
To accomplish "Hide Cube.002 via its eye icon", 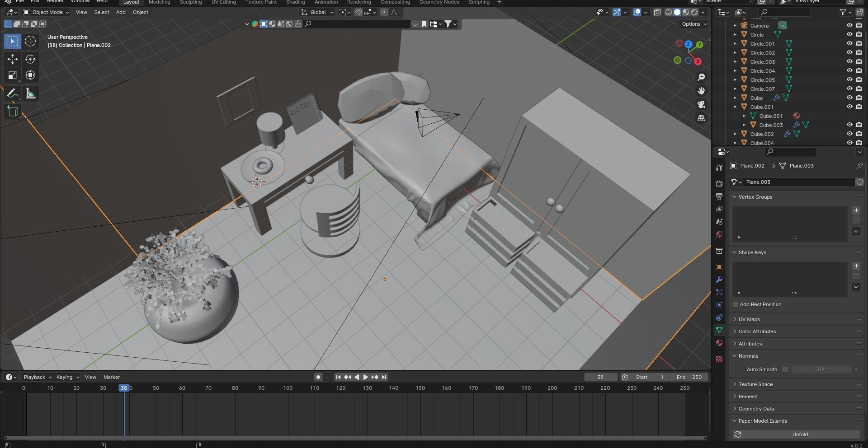I will (849, 134).
